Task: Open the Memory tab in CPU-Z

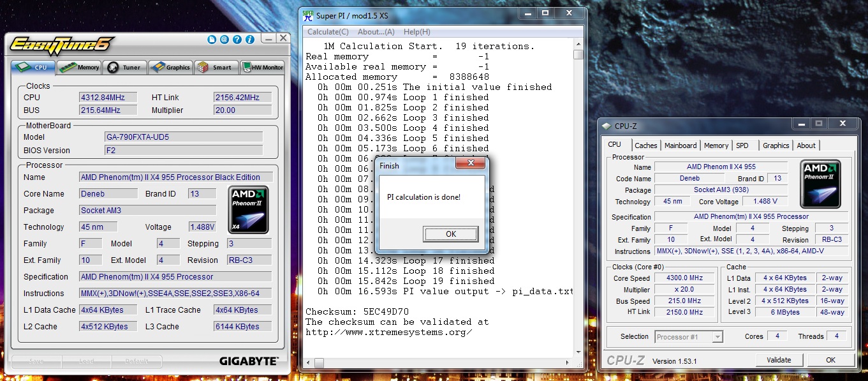Action: coord(716,146)
